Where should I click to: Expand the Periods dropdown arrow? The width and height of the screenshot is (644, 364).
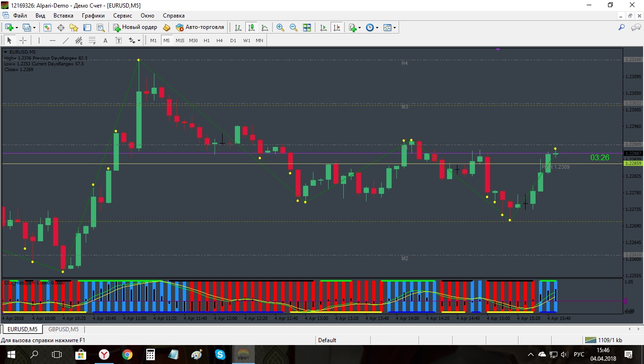(x=377, y=28)
